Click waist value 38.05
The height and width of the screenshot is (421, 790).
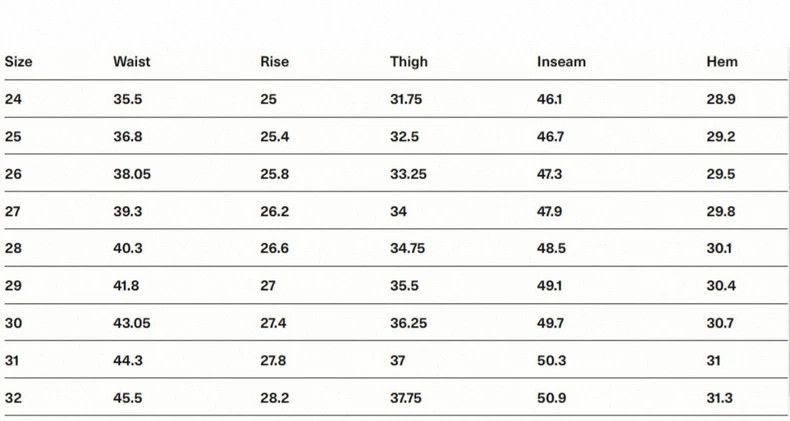(131, 174)
